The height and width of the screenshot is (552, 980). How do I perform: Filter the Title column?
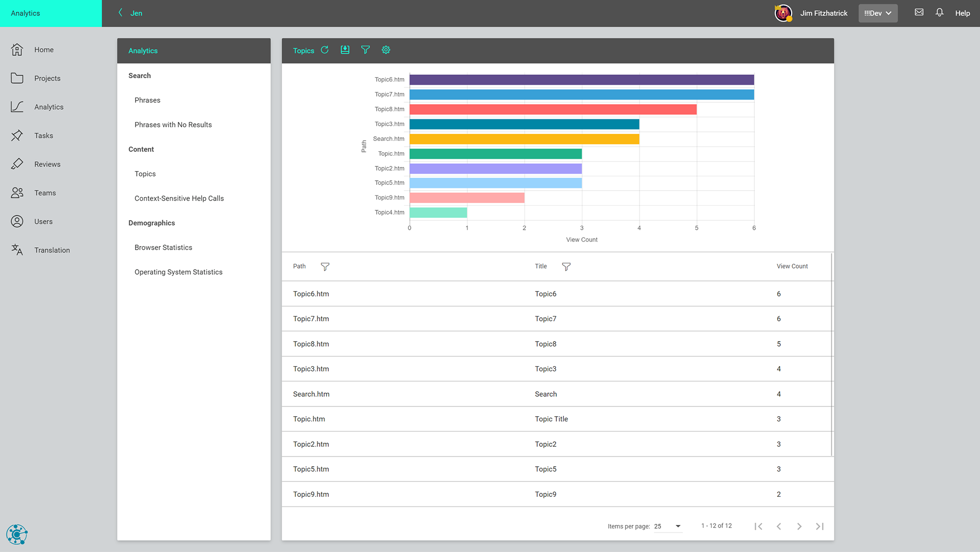pyautogui.click(x=566, y=267)
